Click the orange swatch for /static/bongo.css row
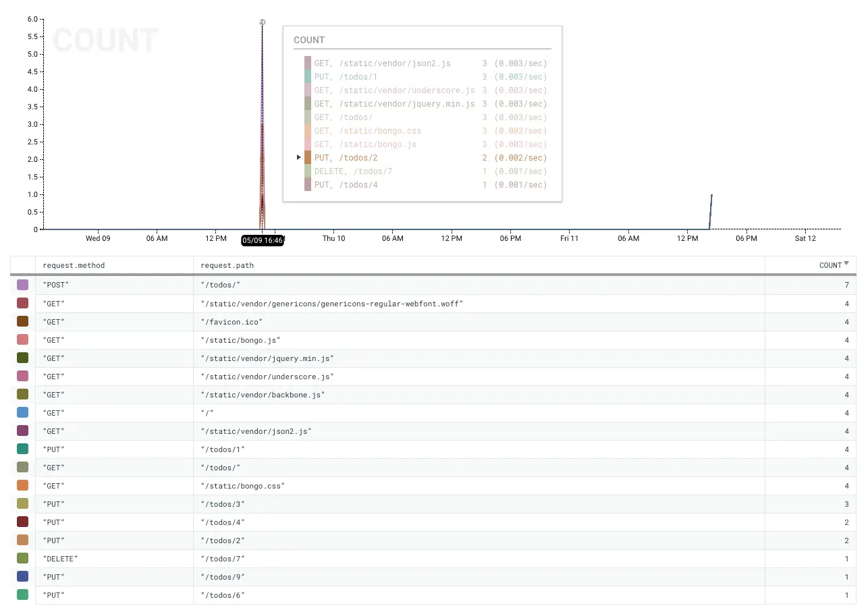 22,485
